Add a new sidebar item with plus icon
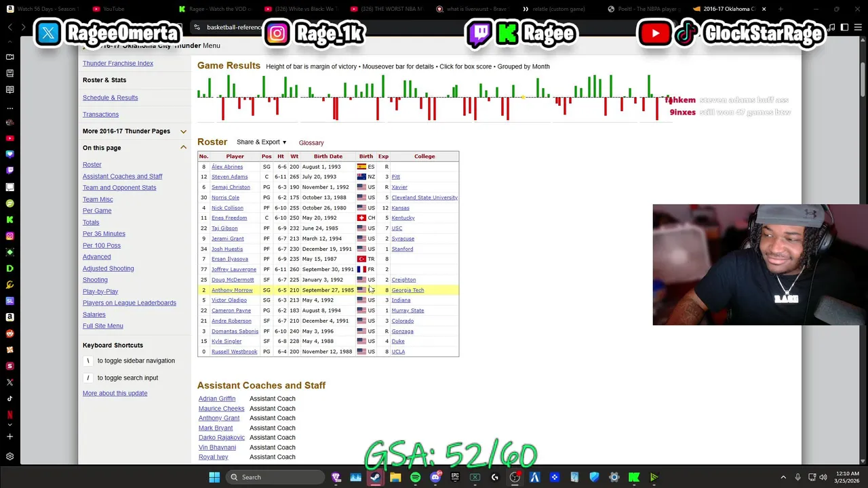The height and width of the screenshot is (488, 868). pyautogui.click(x=9, y=436)
